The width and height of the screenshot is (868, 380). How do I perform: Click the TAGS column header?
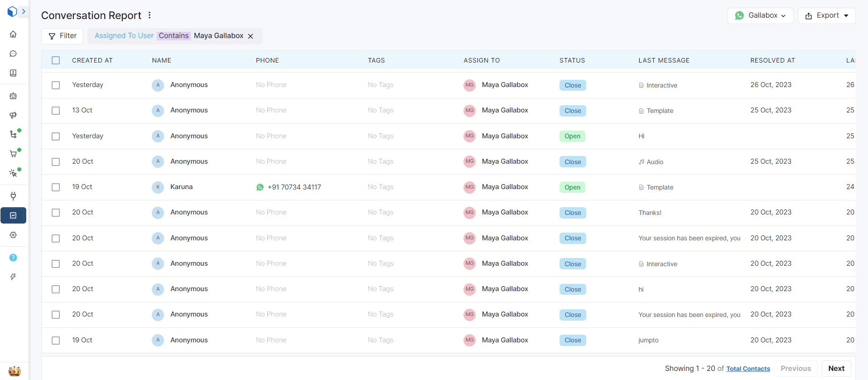[376, 60]
